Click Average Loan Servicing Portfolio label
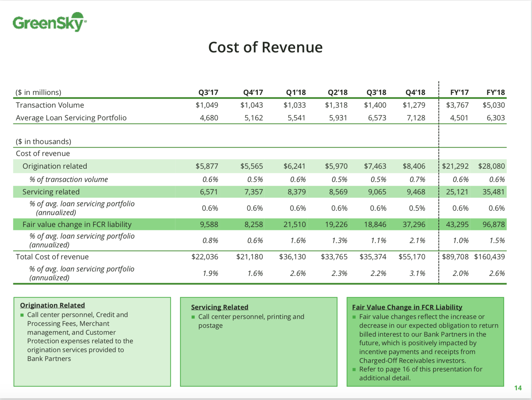532x400 pixels. coord(71,118)
